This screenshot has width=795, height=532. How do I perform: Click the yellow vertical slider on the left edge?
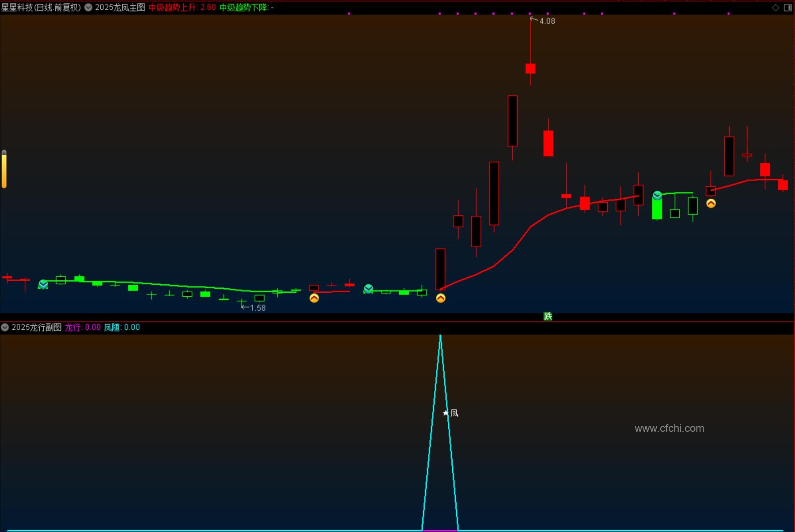tap(4, 169)
